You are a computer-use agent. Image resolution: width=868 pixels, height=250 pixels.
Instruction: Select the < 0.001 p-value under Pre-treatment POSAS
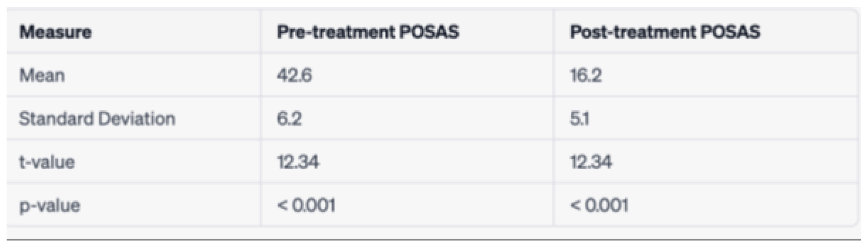click(x=306, y=206)
